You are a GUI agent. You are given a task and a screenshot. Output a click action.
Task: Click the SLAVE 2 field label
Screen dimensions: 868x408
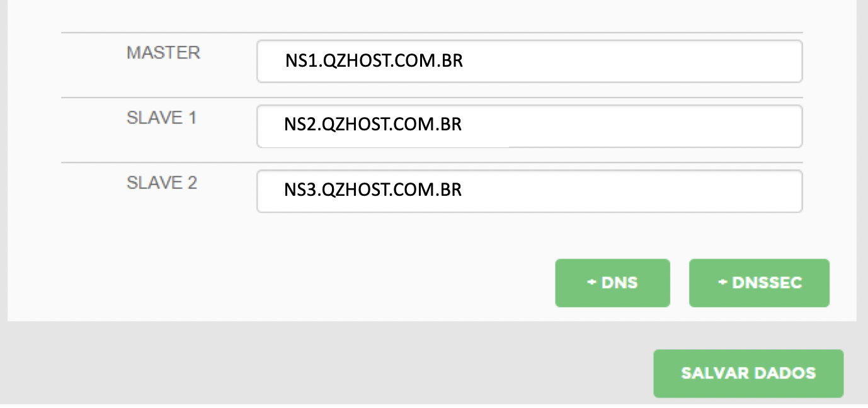[162, 183]
